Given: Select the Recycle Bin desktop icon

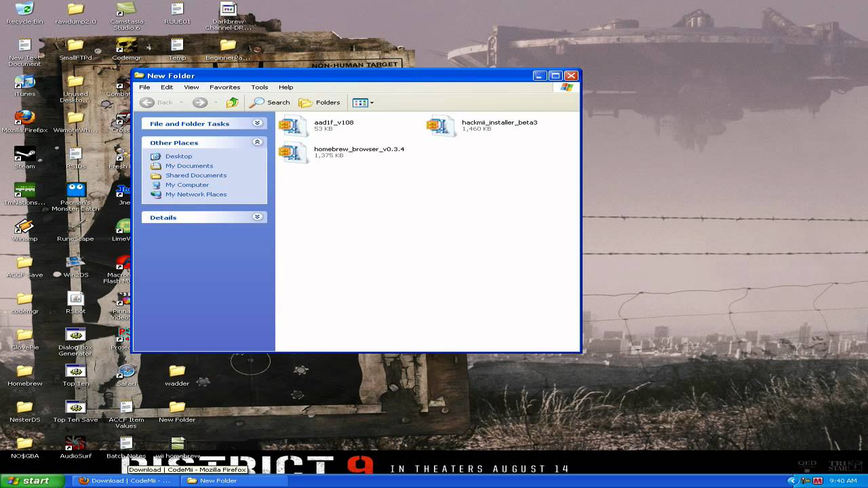Looking at the screenshot, I should pyautogui.click(x=24, y=13).
